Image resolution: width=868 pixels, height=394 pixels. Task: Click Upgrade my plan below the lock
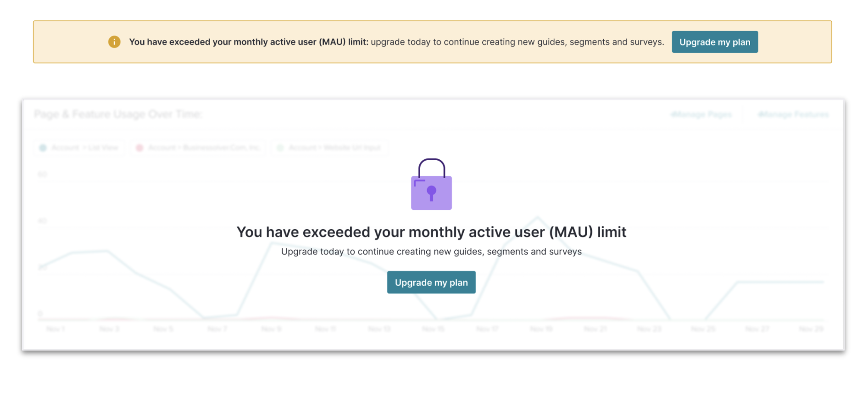pyautogui.click(x=431, y=282)
